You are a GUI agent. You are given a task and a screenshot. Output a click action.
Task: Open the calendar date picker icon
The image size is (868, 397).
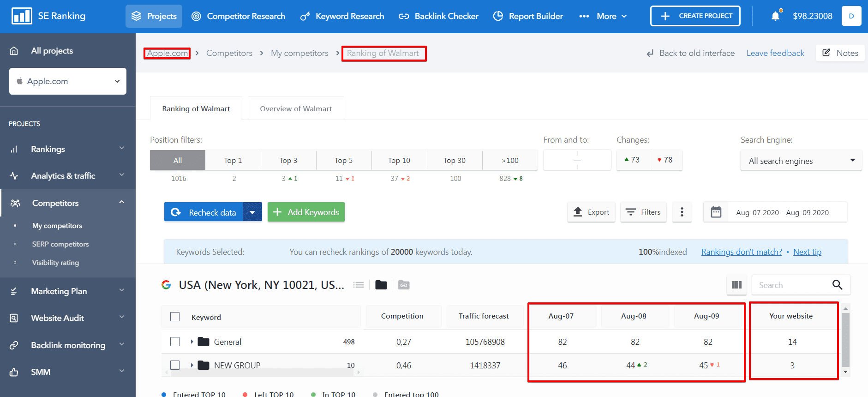point(716,212)
